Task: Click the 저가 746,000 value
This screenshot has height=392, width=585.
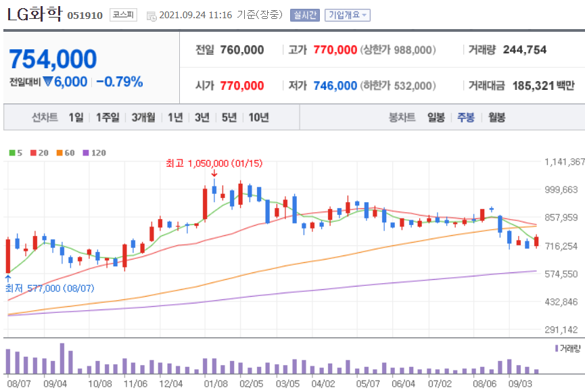Action: pyautogui.click(x=335, y=86)
